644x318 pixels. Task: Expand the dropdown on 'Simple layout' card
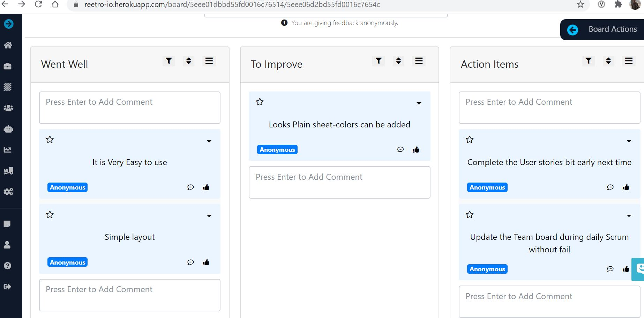tap(209, 216)
